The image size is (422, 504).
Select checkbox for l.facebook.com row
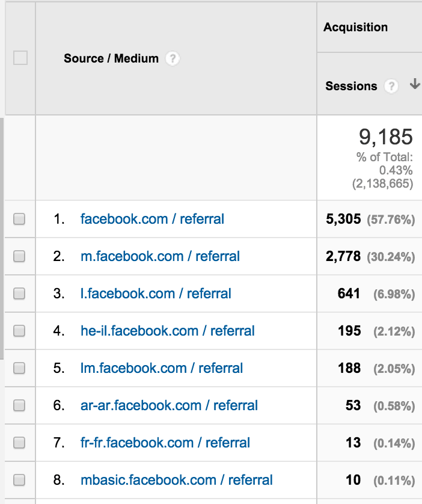(x=19, y=293)
